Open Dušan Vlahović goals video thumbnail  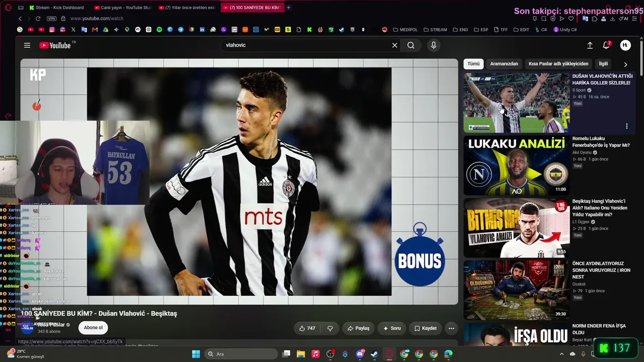point(516,103)
